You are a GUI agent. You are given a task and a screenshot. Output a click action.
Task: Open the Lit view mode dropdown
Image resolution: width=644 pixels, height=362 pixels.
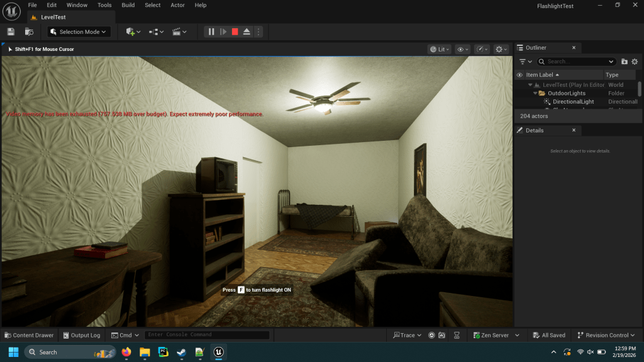click(x=440, y=49)
